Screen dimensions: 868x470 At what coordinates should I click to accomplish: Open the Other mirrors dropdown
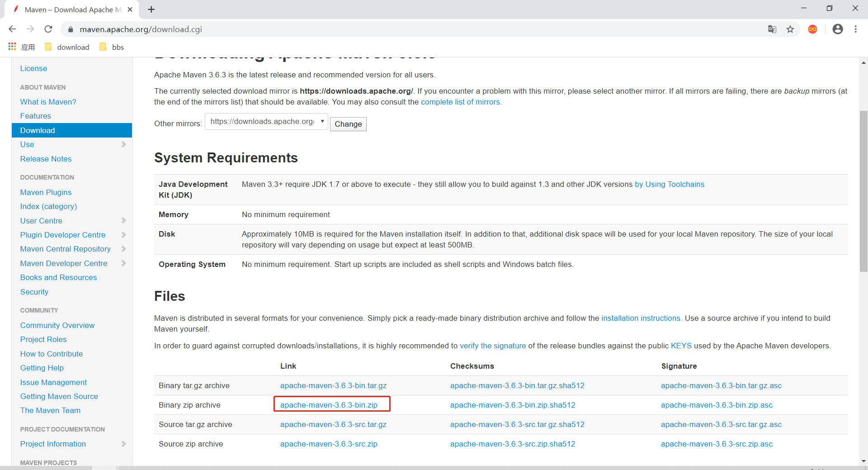tap(266, 121)
